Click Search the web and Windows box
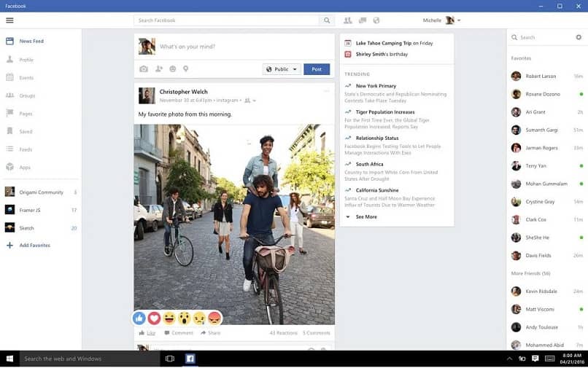This screenshot has height=368, width=588. tap(89, 359)
